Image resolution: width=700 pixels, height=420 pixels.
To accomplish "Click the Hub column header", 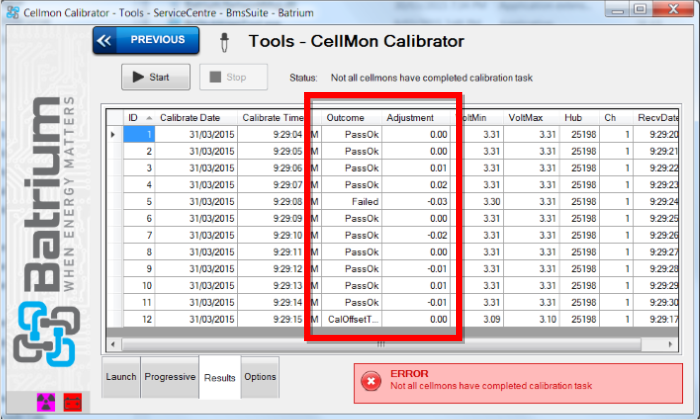I will click(579, 118).
